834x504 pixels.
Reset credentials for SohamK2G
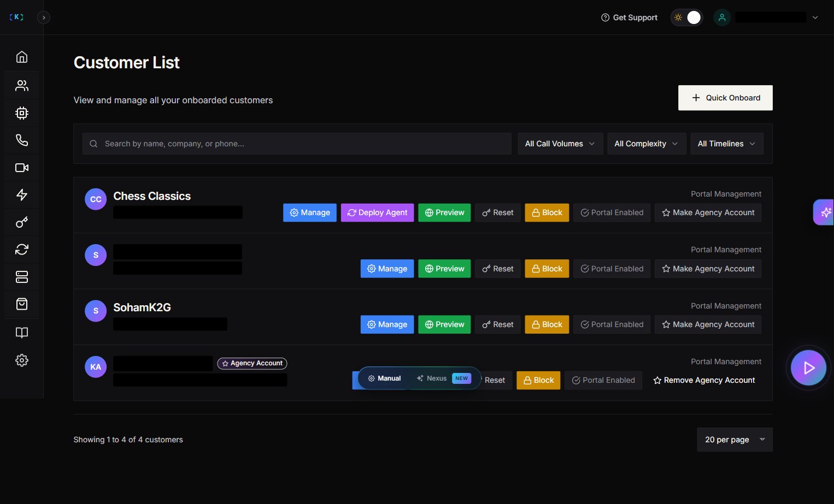(x=498, y=324)
